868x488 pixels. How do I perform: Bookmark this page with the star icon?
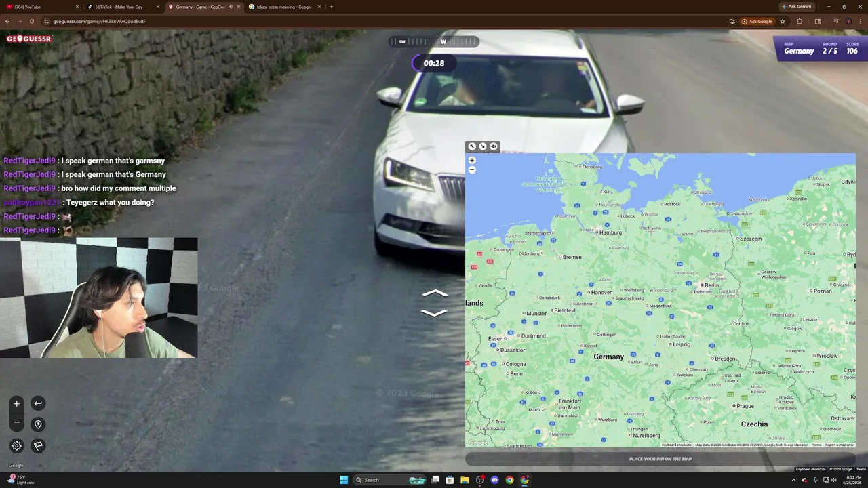pos(783,21)
